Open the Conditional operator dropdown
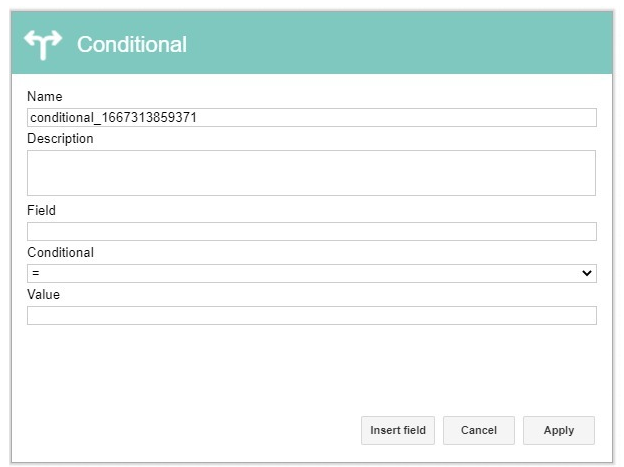The image size is (624, 467). pos(312,274)
